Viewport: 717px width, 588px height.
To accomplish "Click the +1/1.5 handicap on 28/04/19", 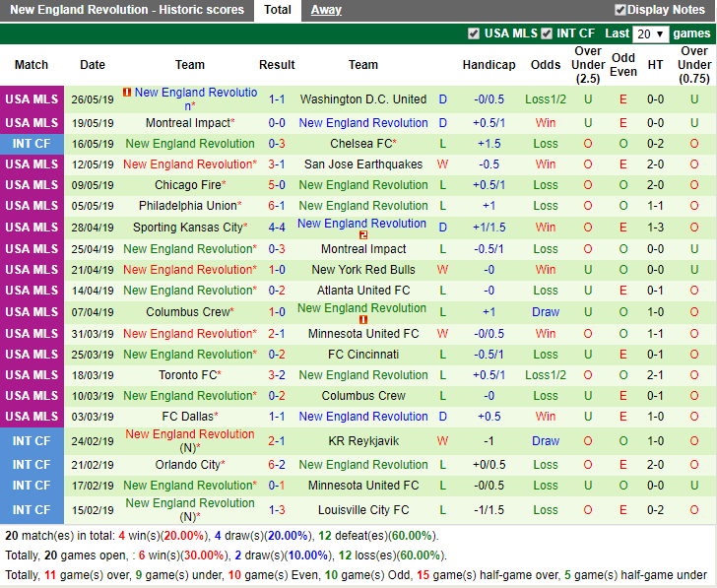I will coord(489,228).
